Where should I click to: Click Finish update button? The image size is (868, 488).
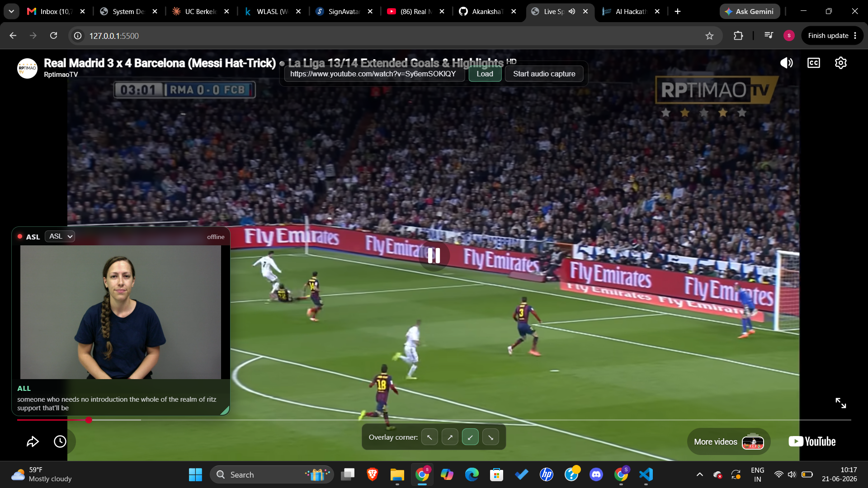tap(828, 36)
